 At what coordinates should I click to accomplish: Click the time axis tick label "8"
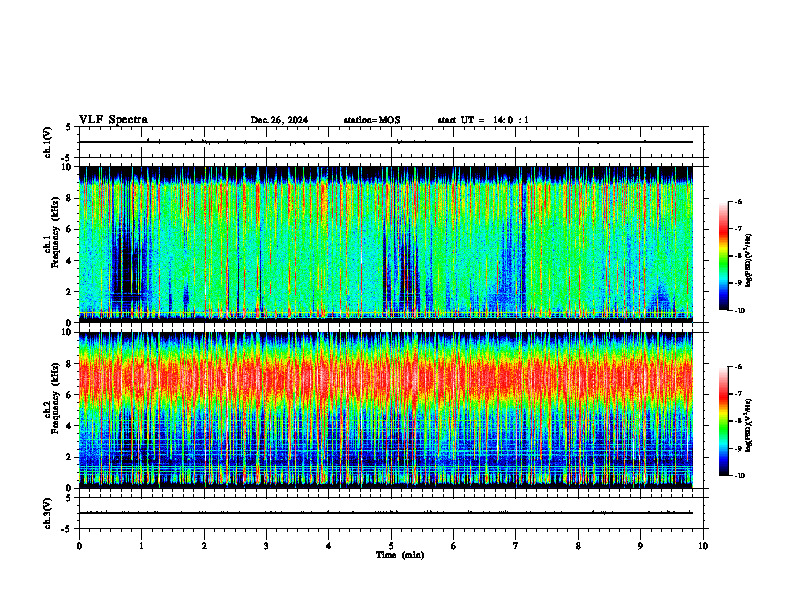coord(578,546)
